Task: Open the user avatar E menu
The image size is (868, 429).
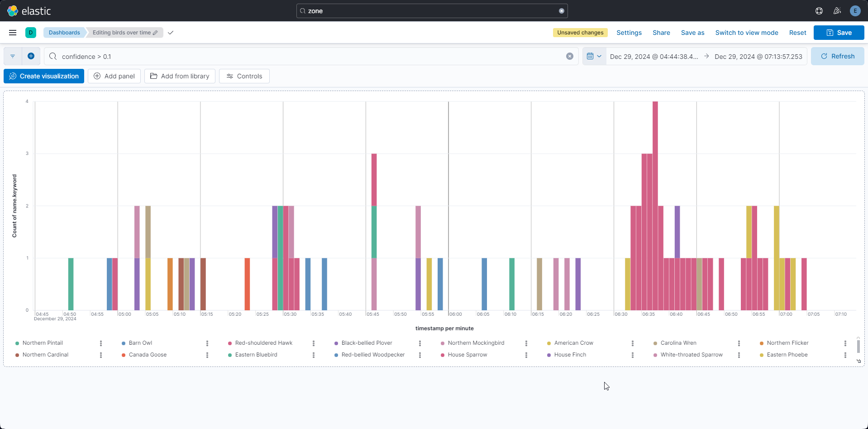Action: point(855,11)
